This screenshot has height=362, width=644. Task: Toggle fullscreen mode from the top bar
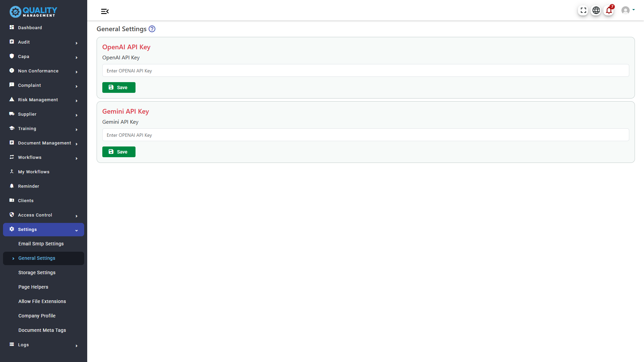(x=583, y=10)
